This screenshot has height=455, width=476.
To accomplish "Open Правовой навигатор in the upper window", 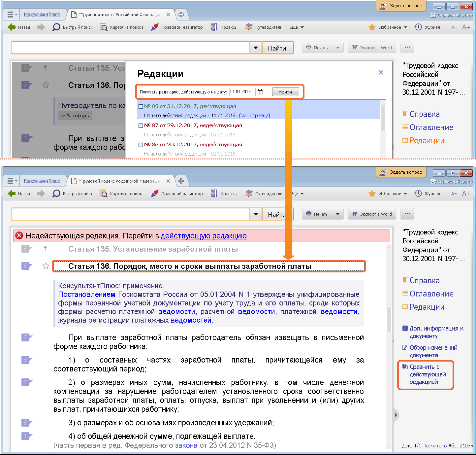I will [176, 27].
